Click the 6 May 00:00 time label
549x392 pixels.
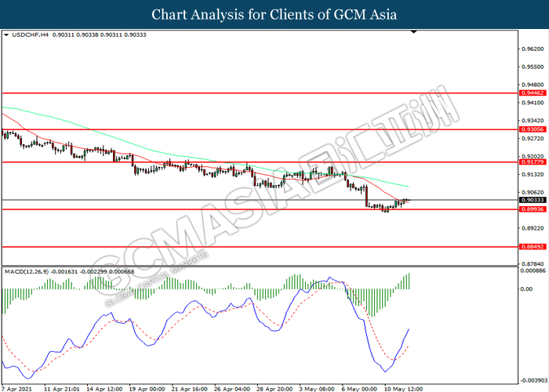(x=359, y=389)
